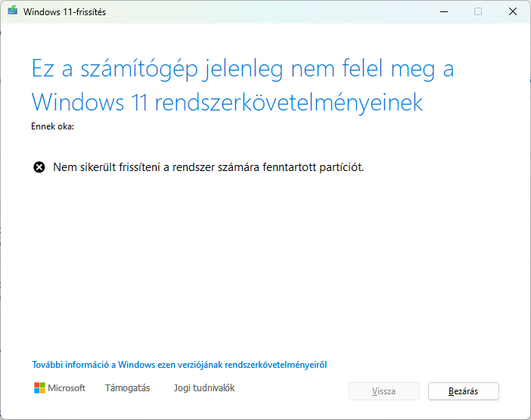Screen dimensions: 531x420
Task: Open the Támogatás support link
Action: [x=127, y=387]
